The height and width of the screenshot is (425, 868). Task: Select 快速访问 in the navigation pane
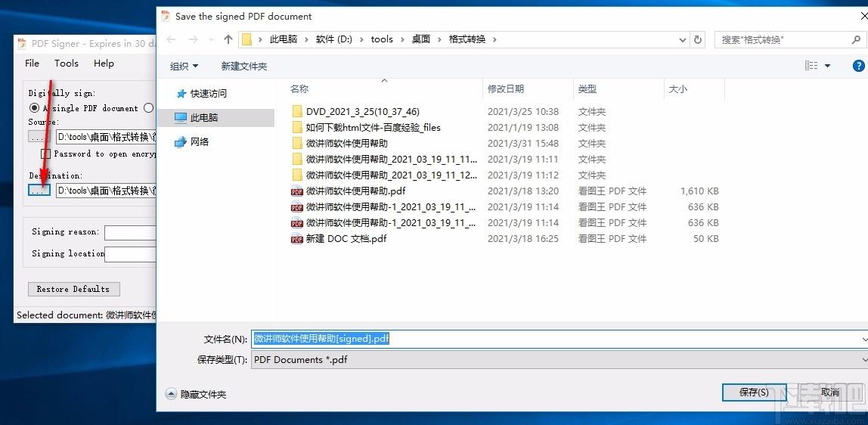tap(209, 94)
